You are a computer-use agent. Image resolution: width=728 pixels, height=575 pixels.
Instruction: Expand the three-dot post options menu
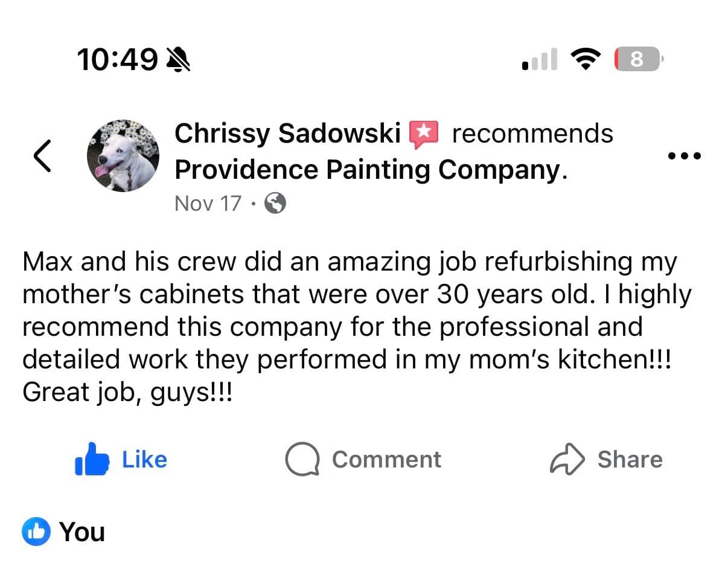click(x=685, y=156)
